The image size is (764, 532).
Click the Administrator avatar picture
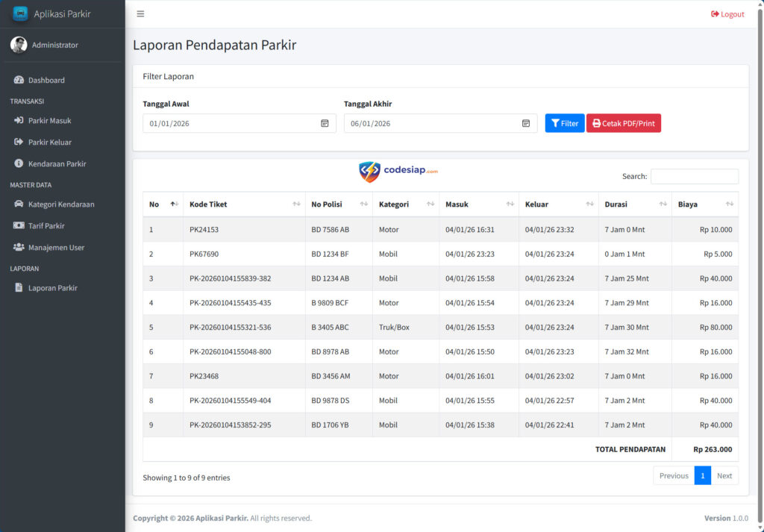point(19,45)
